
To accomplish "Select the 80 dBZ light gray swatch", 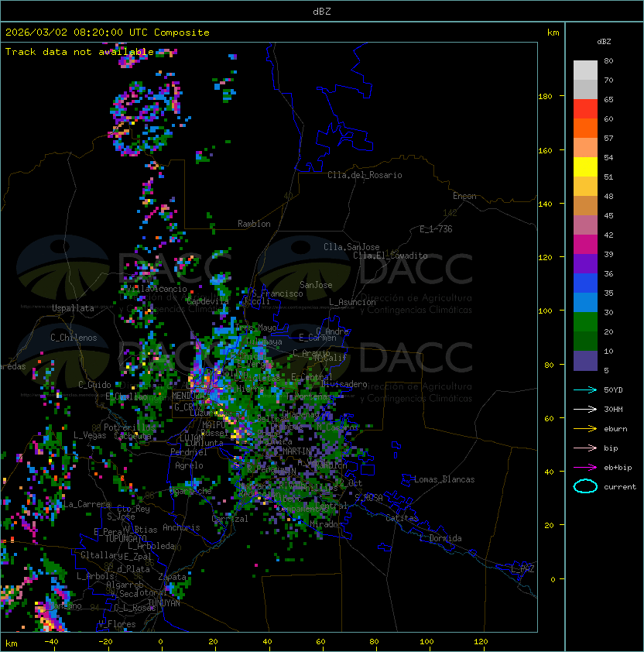I will click(585, 70).
